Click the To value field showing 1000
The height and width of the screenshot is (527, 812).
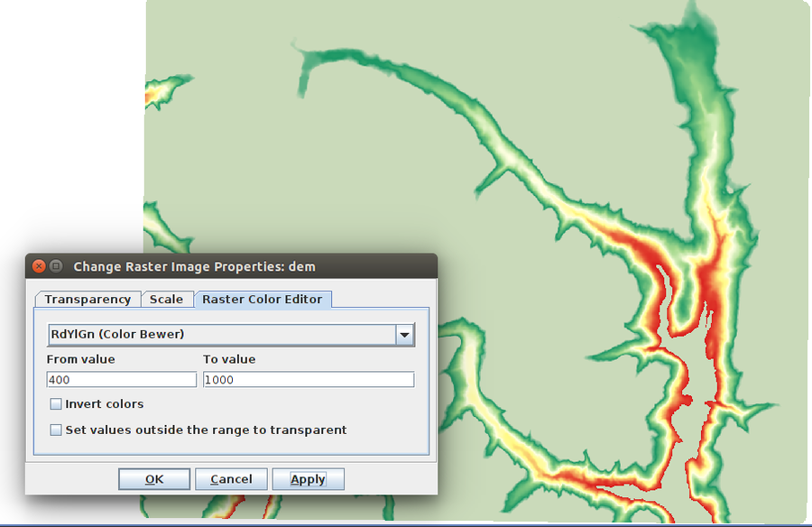(309, 379)
